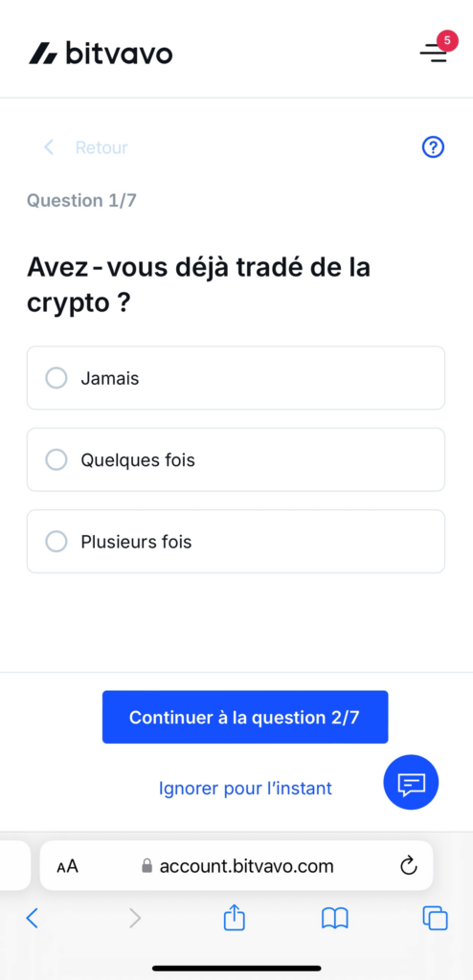Tap the Bitvavo logo

pyautogui.click(x=101, y=54)
